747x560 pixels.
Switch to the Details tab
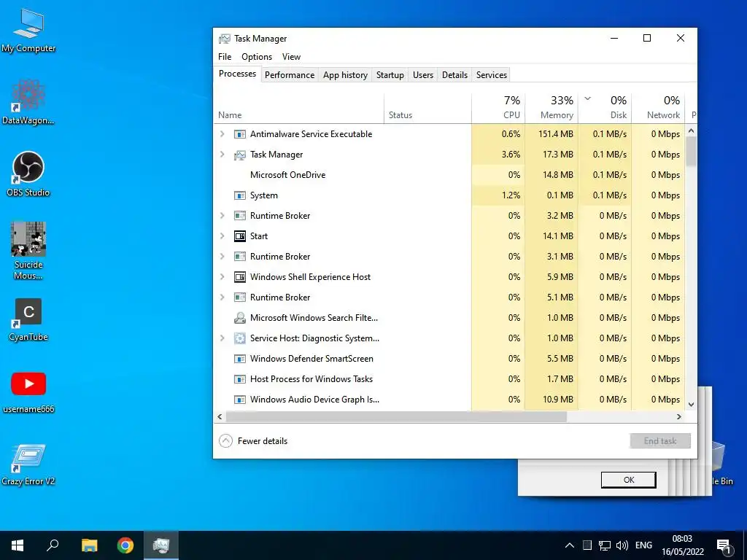coord(455,75)
